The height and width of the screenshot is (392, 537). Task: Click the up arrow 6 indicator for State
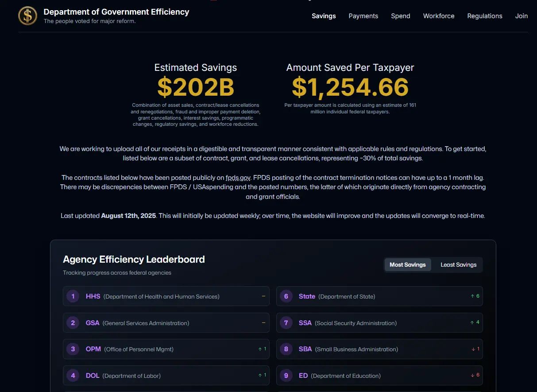[x=475, y=296]
